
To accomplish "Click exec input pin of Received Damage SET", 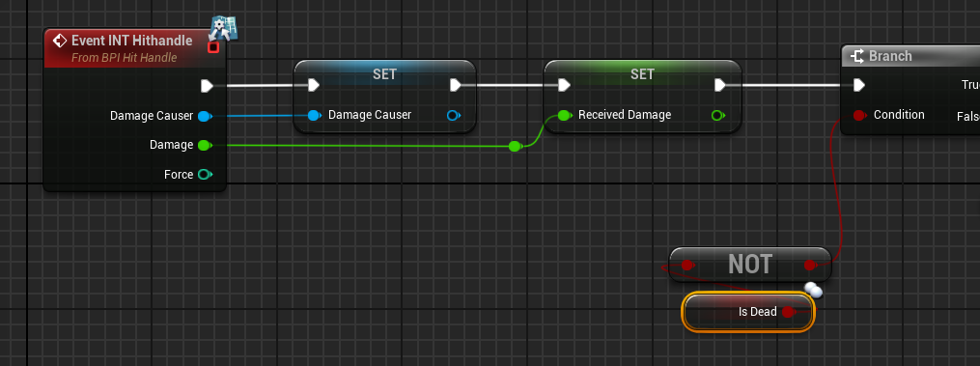I will pos(564,85).
